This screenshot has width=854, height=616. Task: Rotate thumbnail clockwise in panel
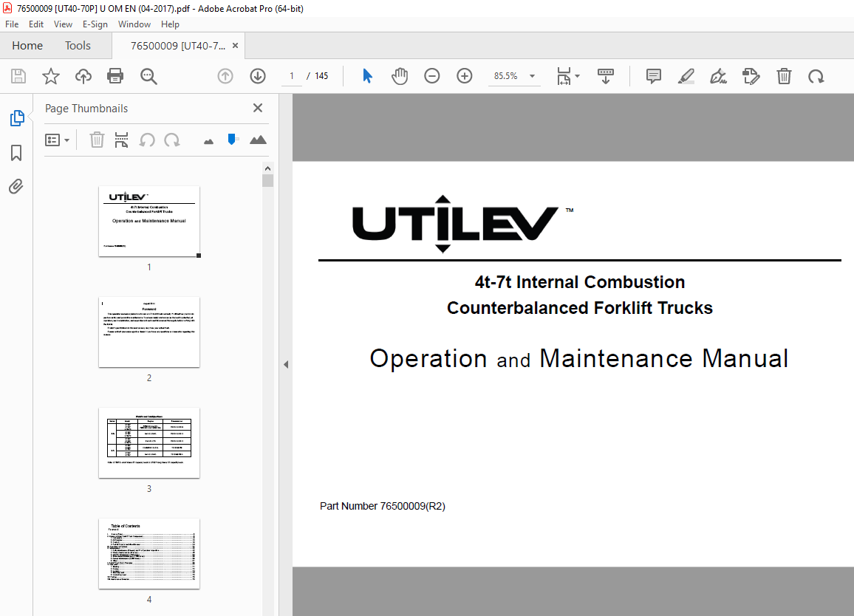click(x=171, y=140)
